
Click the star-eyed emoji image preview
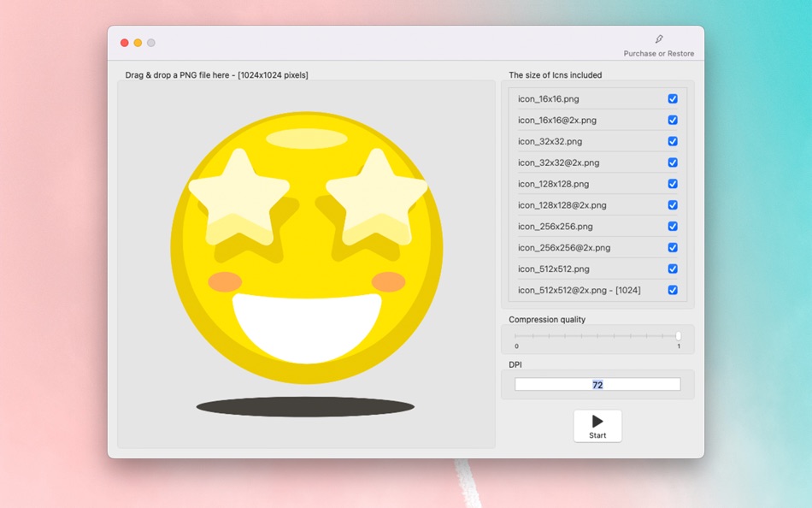point(307,264)
